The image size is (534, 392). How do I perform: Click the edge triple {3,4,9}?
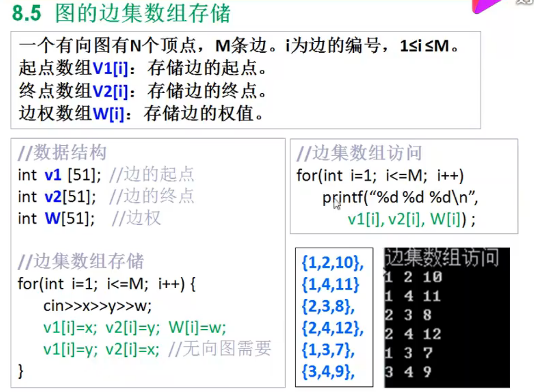pyautogui.click(x=329, y=371)
